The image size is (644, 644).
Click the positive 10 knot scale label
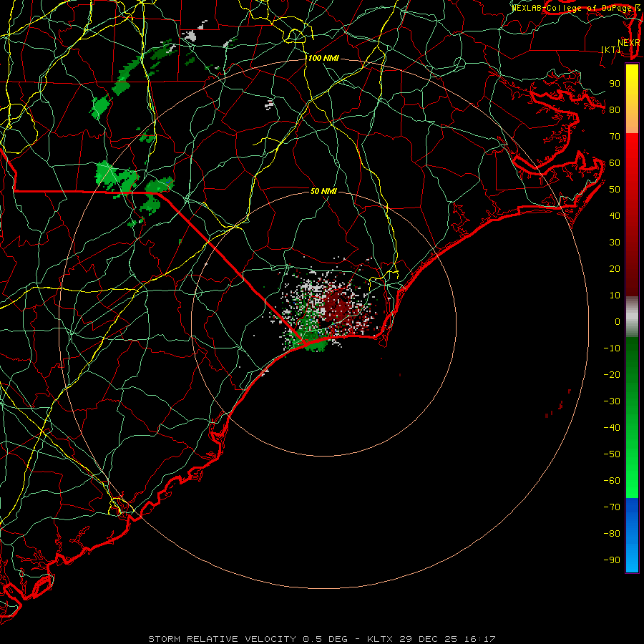click(615, 296)
